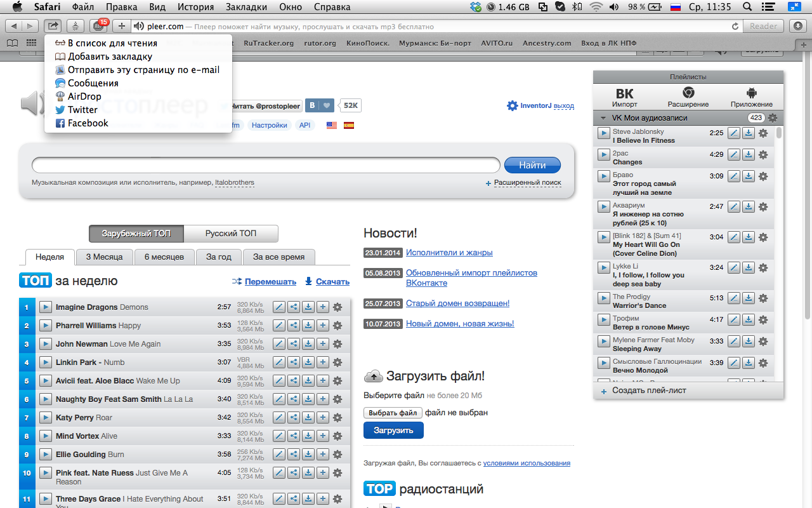This screenshot has height=508, width=812.
Task: Select the Русский ТОП toggle
Action: point(231,234)
